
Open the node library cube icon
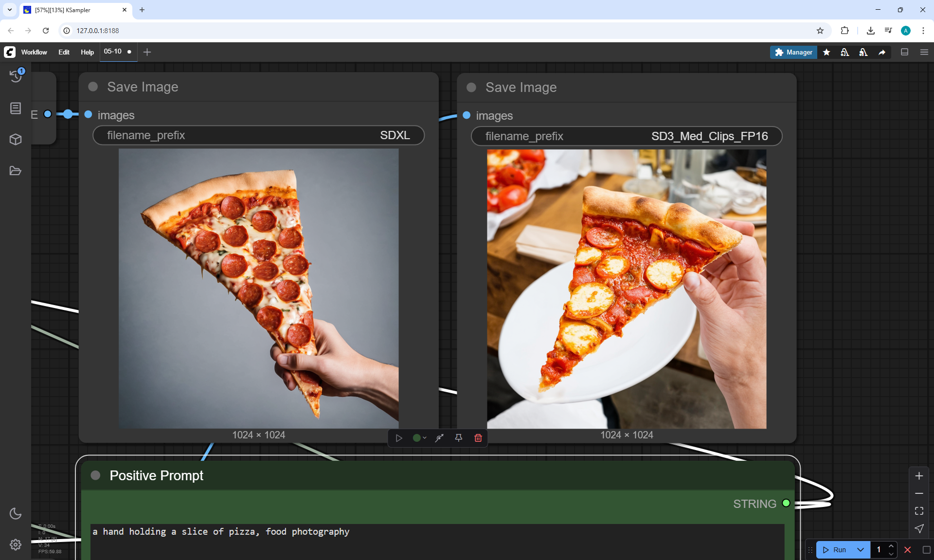click(x=16, y=140)
